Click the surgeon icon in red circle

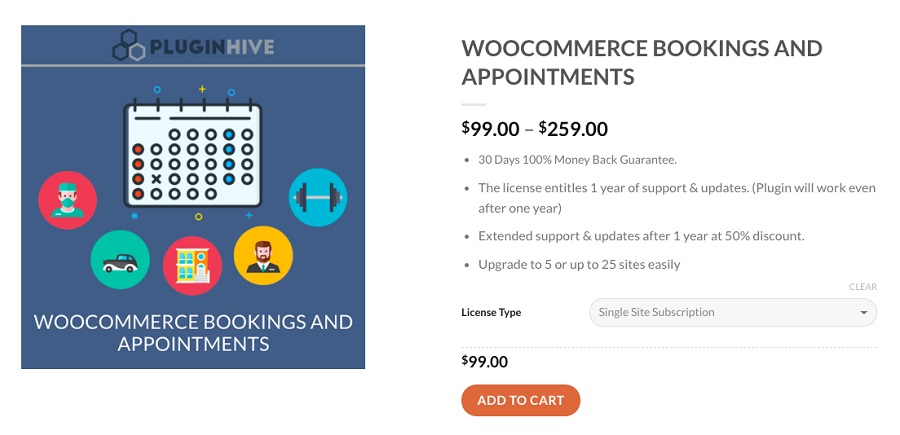[68, 199]
